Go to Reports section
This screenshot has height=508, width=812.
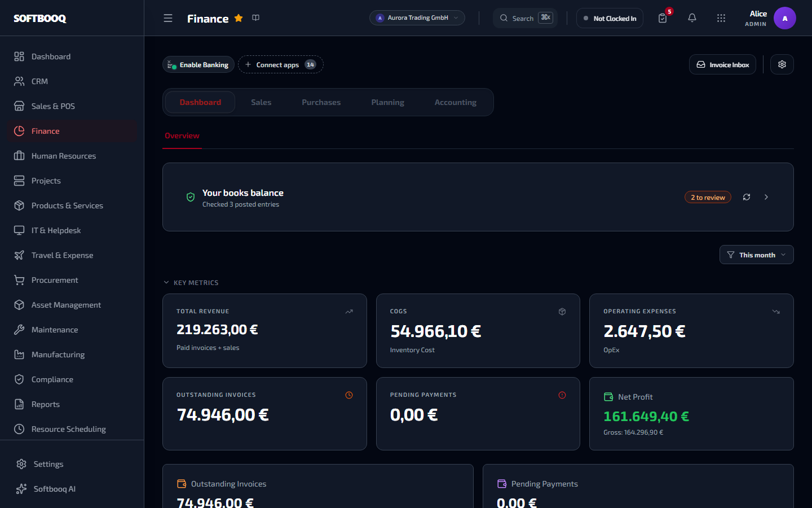pyautogui.click(x=72, y=404)
